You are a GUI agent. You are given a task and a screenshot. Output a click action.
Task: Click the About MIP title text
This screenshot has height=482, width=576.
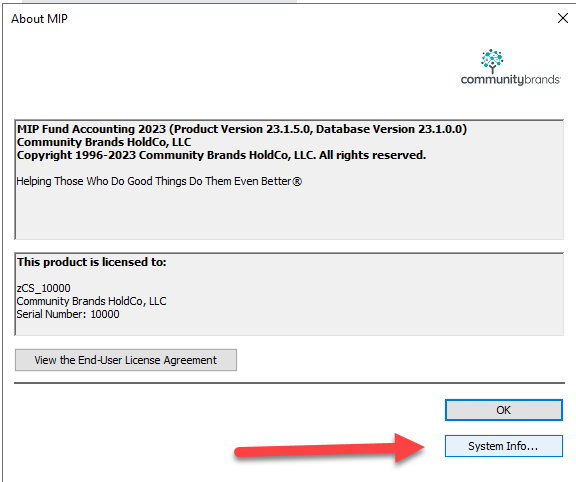coord(39,19)
